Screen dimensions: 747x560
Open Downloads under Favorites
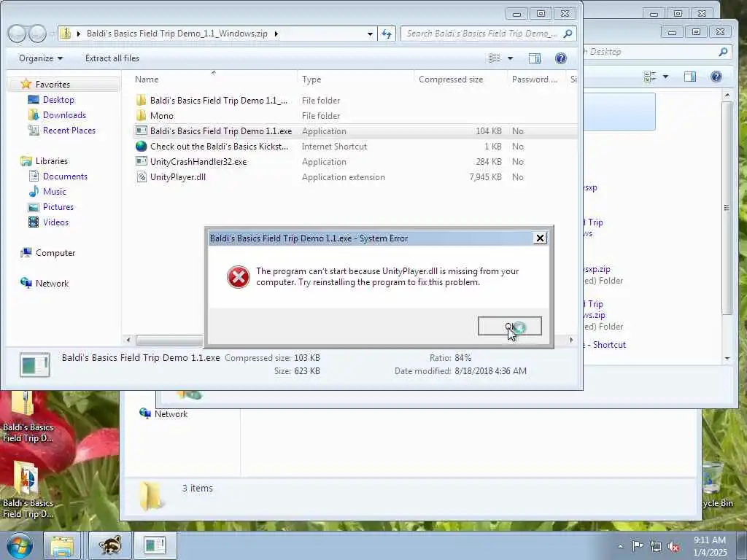point(64,114)
